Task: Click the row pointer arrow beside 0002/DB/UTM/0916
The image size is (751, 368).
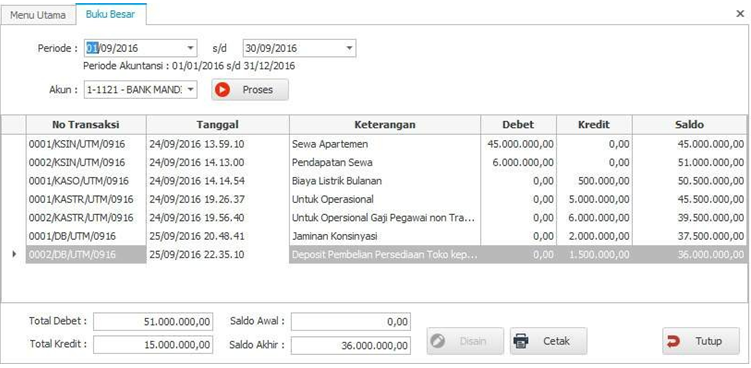Action: (14, 254)
